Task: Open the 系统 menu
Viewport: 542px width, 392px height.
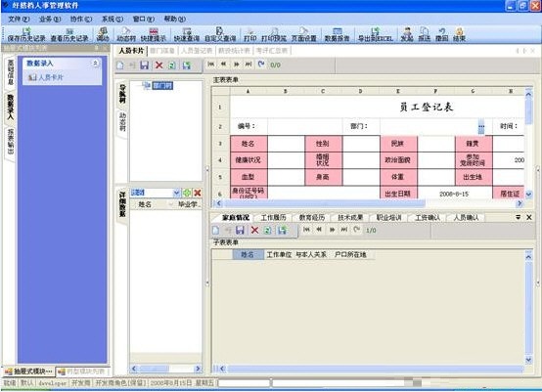Action: pos(113,19)
